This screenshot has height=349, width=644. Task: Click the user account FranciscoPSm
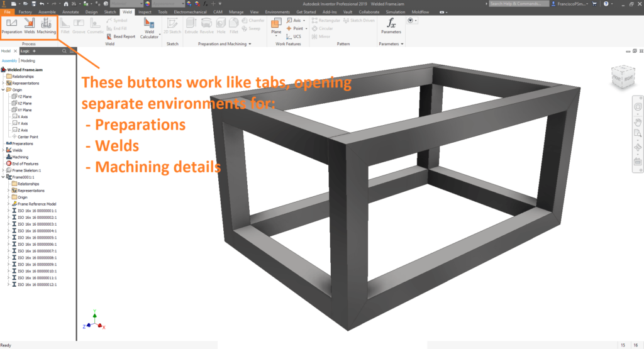[569, 4]
